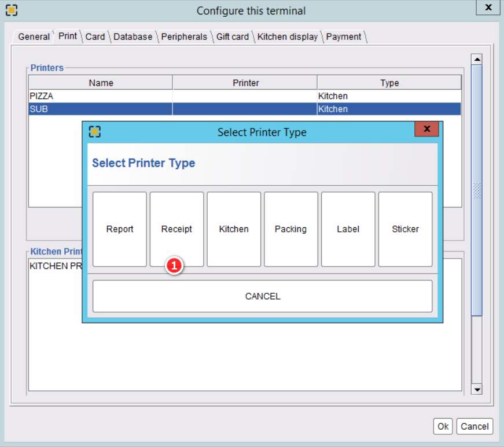Click the scroll down arrow

point(477,390)
